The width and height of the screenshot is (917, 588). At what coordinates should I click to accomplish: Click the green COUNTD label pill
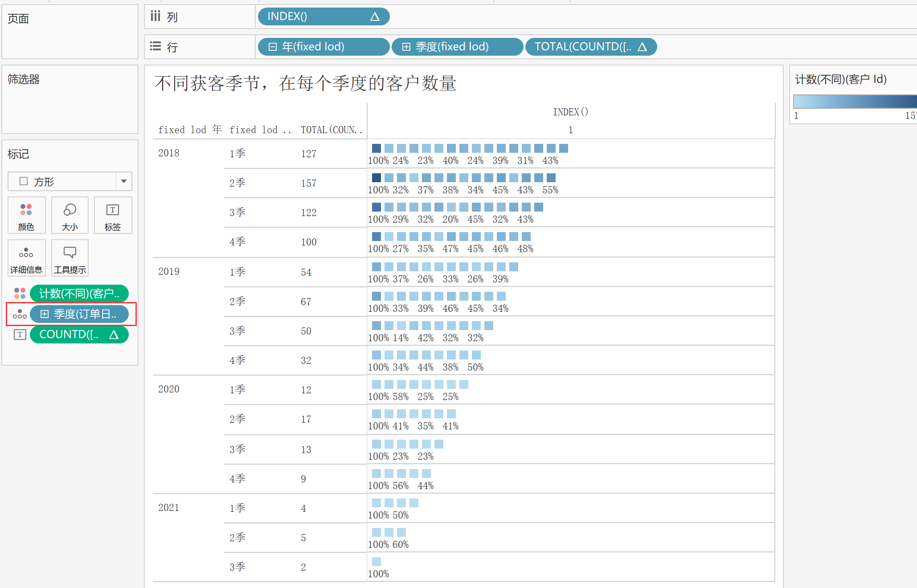coord(78,335)
